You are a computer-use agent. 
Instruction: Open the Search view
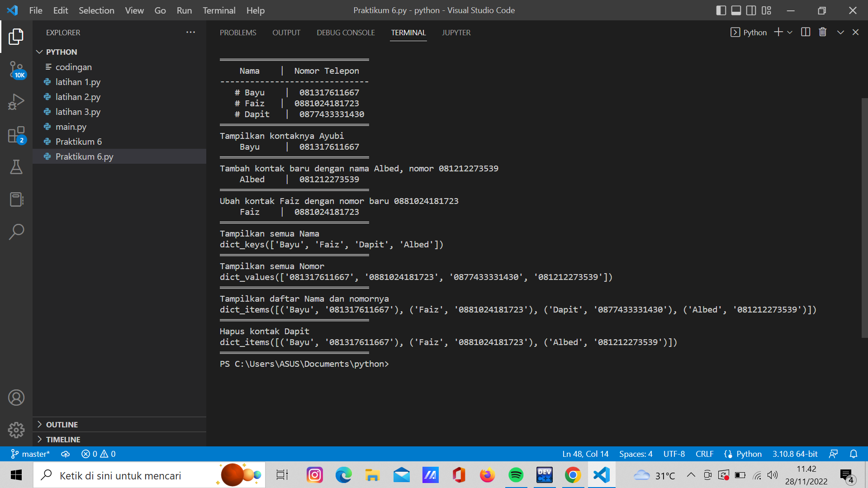[16, 232]
